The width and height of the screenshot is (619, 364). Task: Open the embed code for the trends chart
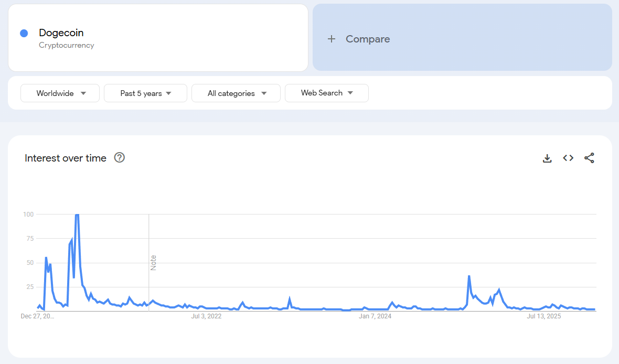(x=568, y=158)
